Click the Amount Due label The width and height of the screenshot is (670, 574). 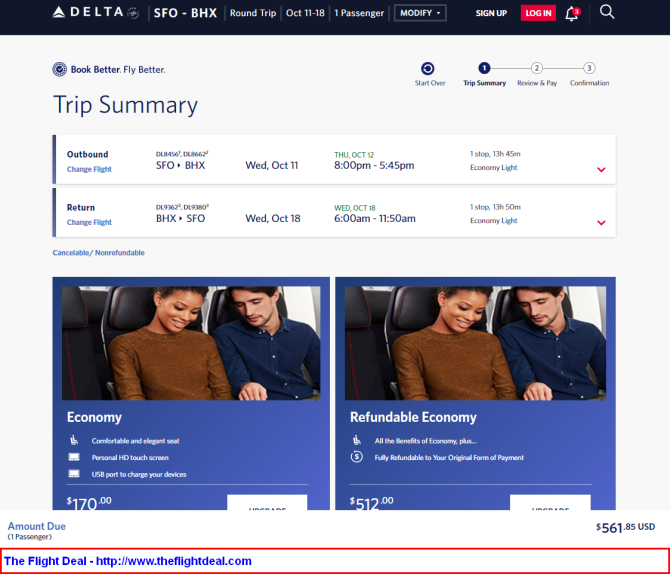pyautogui.click(x=37, y=526)
